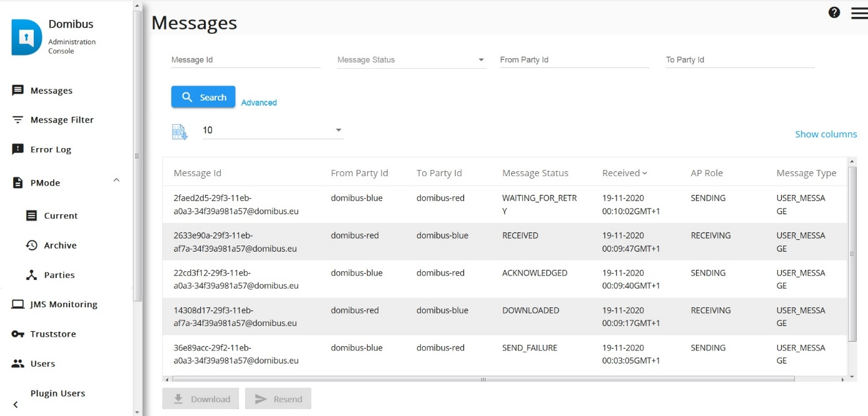Go to JMS Monitoring in sidebar
868x416 pixels.
click(x=55, y=304)
